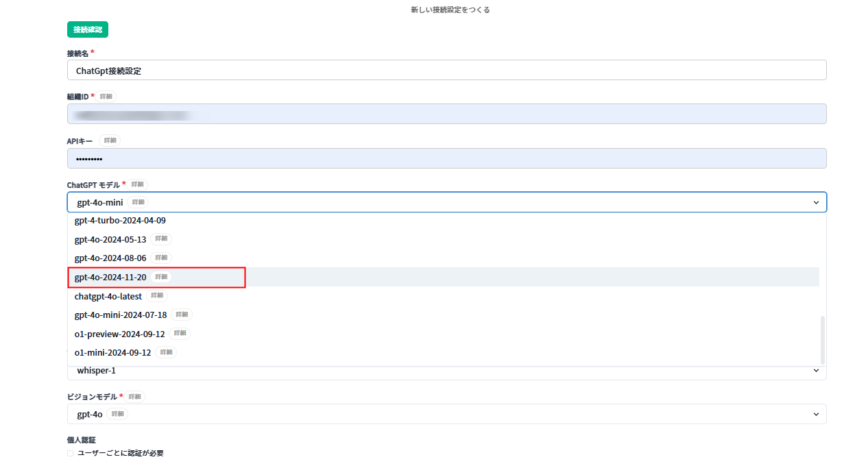868x466 pixels.
Task: Click 詳細 badge beside selected gpt-4o-mini value
Action: 138,203
